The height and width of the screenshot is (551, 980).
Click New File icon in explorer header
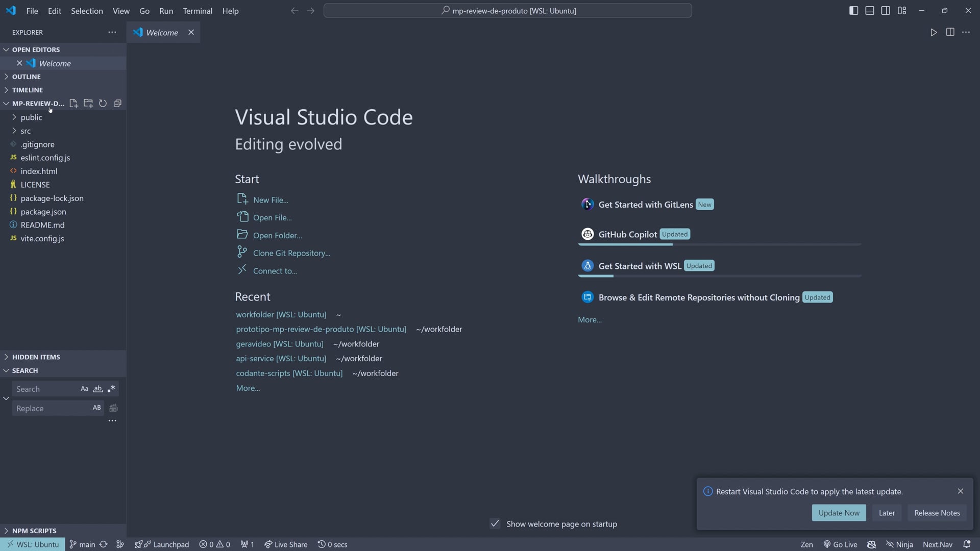click(x=73, y=103)
